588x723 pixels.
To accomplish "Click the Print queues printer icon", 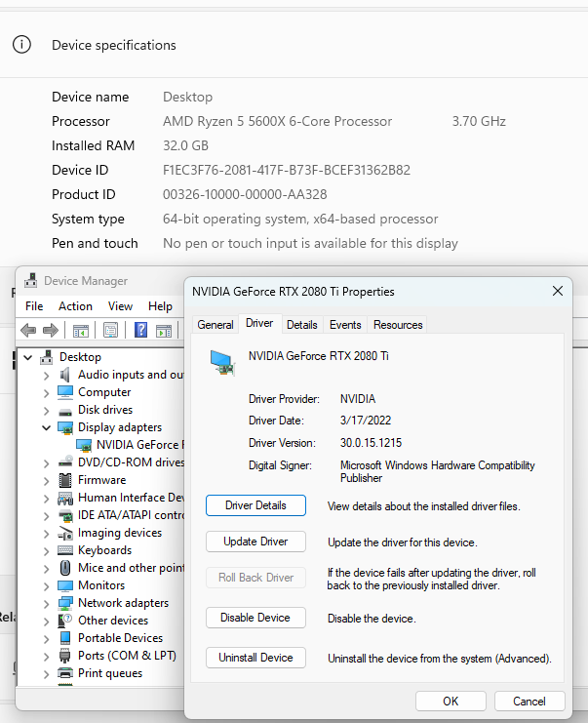I will [65, 673].
